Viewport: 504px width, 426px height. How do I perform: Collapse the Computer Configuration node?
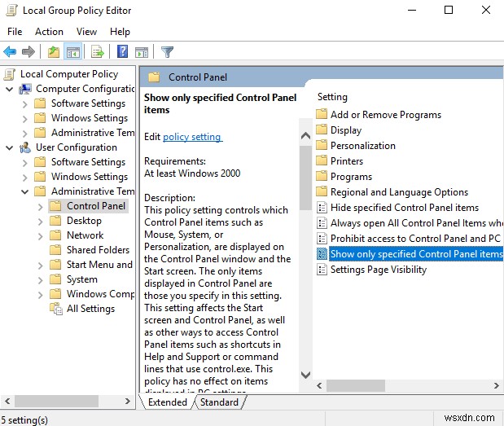click(10, 89)
